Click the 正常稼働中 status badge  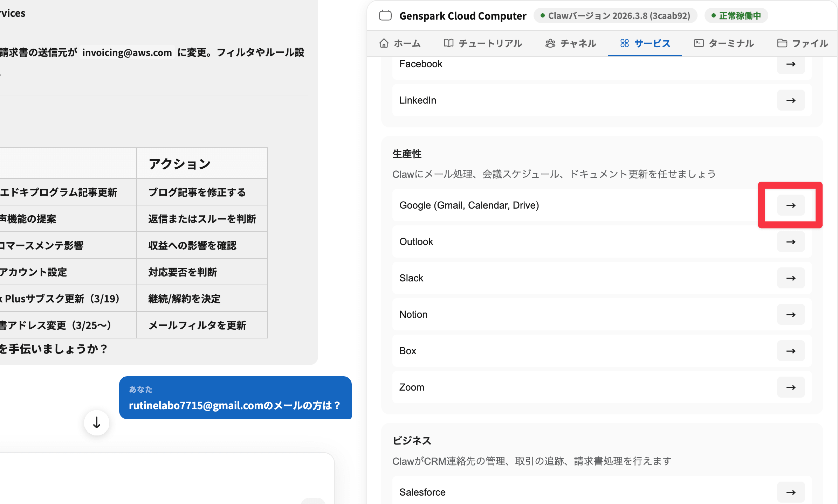click(736, 16)
